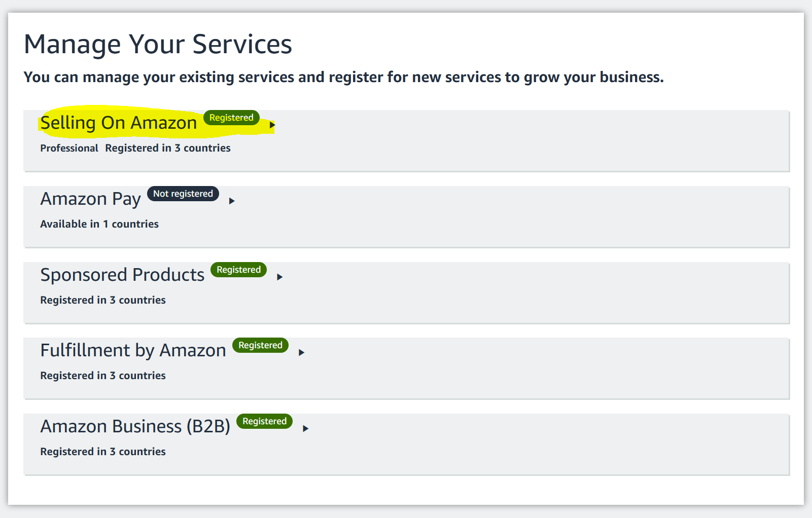Select the 'Professional' plan label
812x518 pixels.
(69, 148)
